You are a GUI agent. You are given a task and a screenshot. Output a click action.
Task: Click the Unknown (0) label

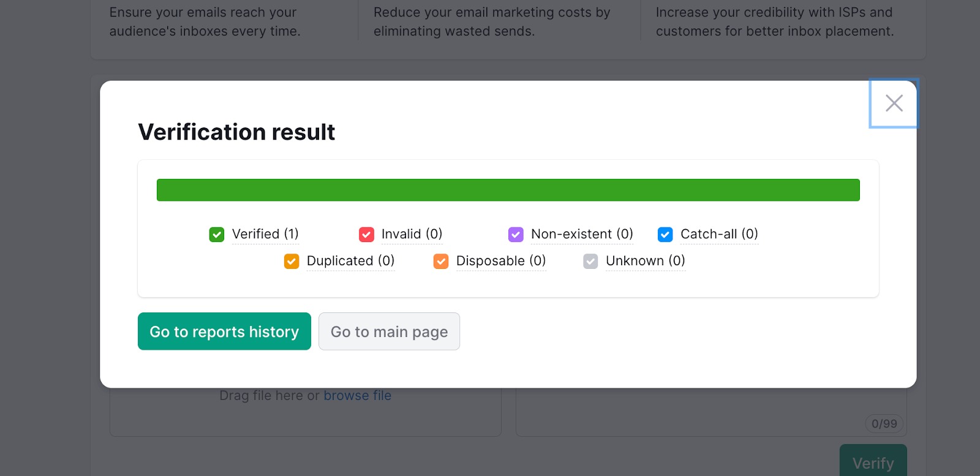pos(645,261)
